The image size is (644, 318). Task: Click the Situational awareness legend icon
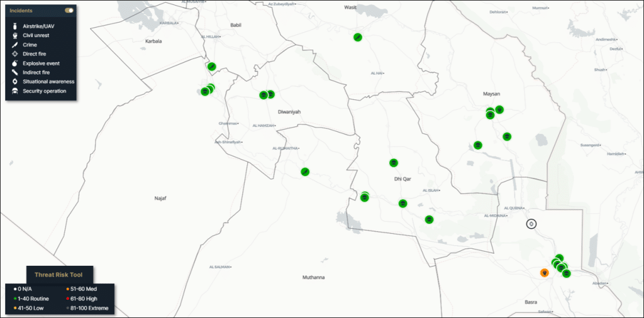pyautogui.click(x=14, y=82)
